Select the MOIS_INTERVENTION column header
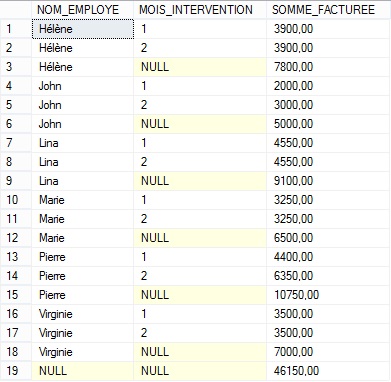Screen dimensions: 391x382 tap(200, 9)
